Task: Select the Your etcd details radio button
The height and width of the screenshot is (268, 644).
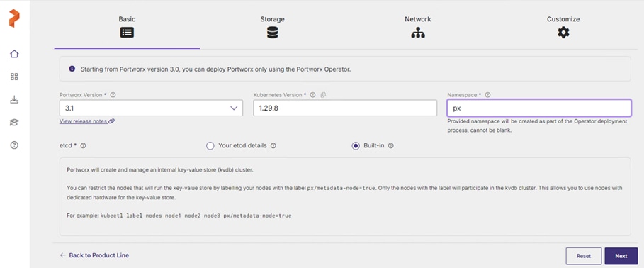Action: click(x=210, y=146)
